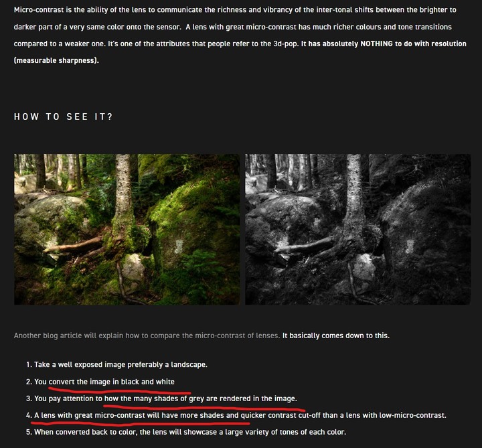This screenshot has height=448, width=482.
Task: Select list item 1 about well exposed image
Action: [x=116, y=365]
